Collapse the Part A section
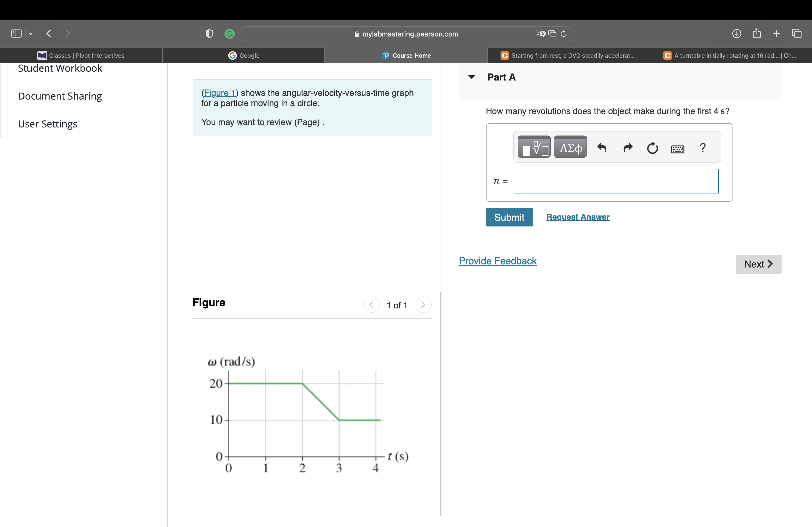Viewport: 812px width, 527px height. tap(472, 77)
